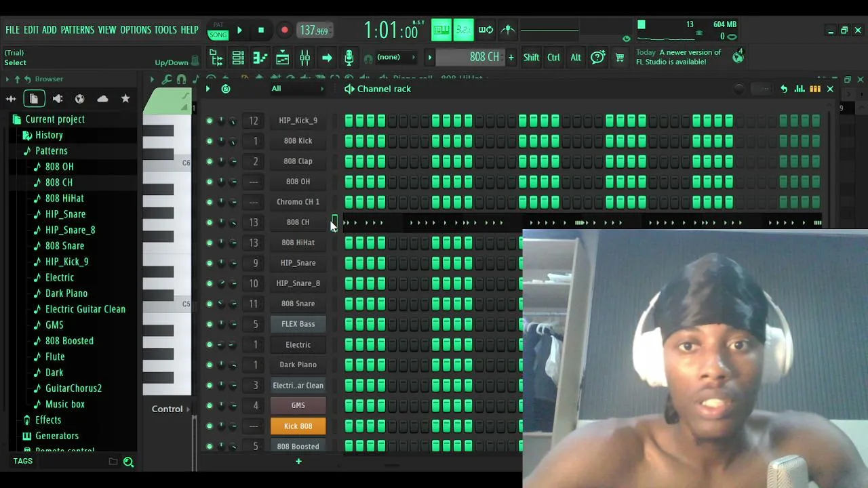Select the Kick 808 channel button
Image resolution: width=868 pixels, height=488 pixels.
click(298, 426)
